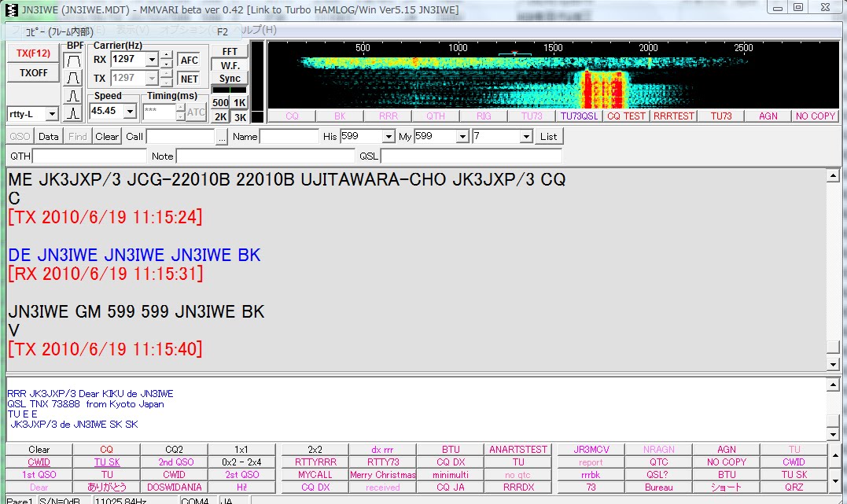Open the rtty-L mode dropdown
This screenshot has height=504, width=847.
coord(52,114)
